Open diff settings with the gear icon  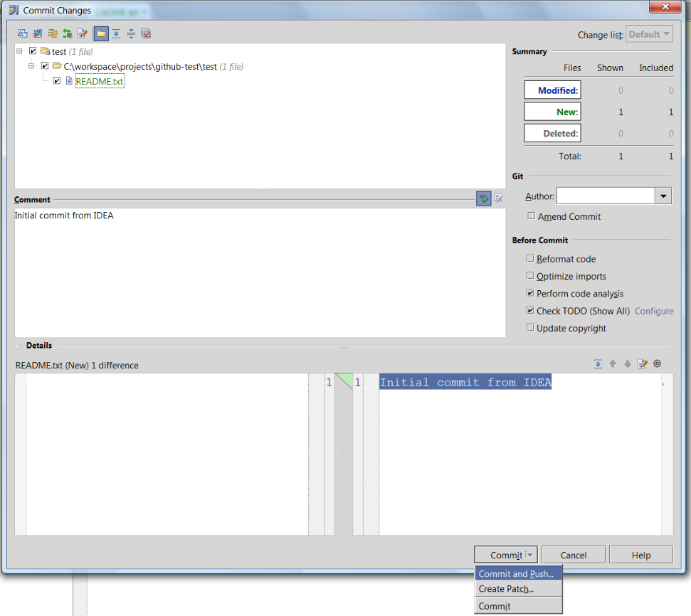tap(657, 364)
